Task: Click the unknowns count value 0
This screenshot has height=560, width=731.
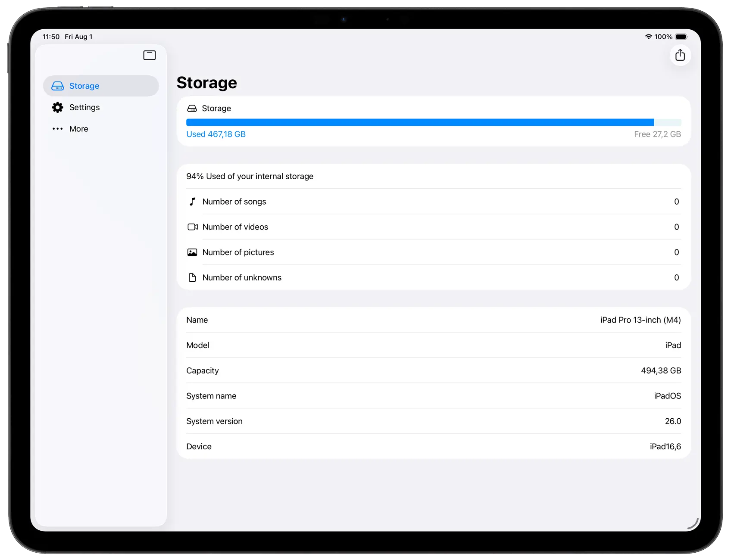Action: coord(677,278)
